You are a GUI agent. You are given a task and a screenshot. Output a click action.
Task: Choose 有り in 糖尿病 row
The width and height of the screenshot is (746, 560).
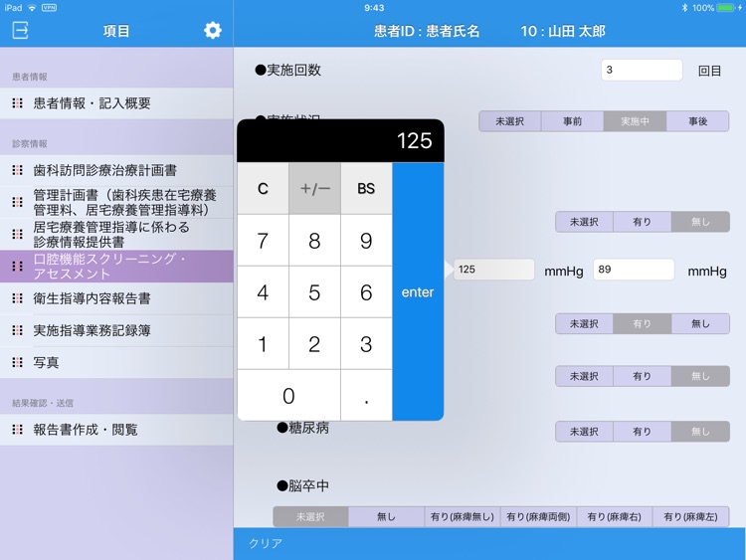point(643,432)
